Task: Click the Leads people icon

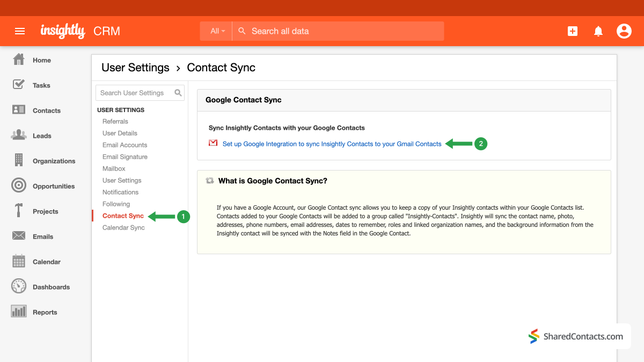Action: [19, 135]
